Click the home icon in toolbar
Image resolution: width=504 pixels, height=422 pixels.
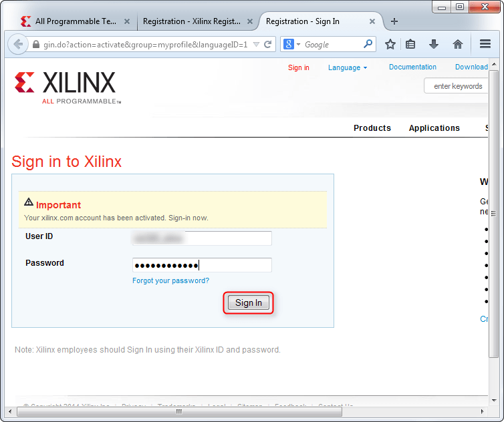[x=458, y=45]
